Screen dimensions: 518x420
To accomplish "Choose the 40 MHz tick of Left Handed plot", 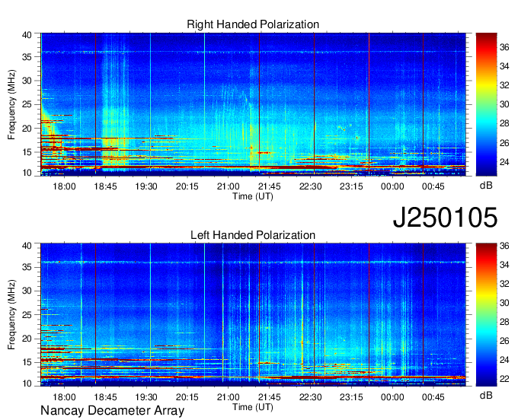I will click(27, 246).
